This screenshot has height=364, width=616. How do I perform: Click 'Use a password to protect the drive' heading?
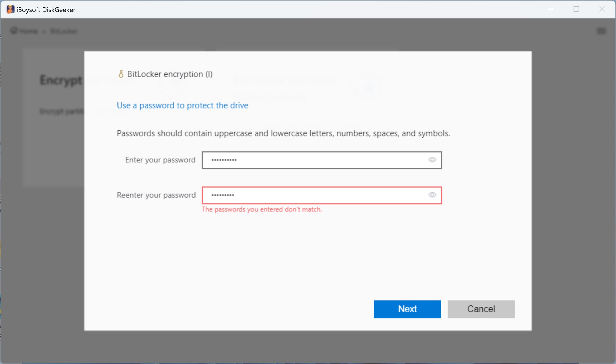point(183,106)
